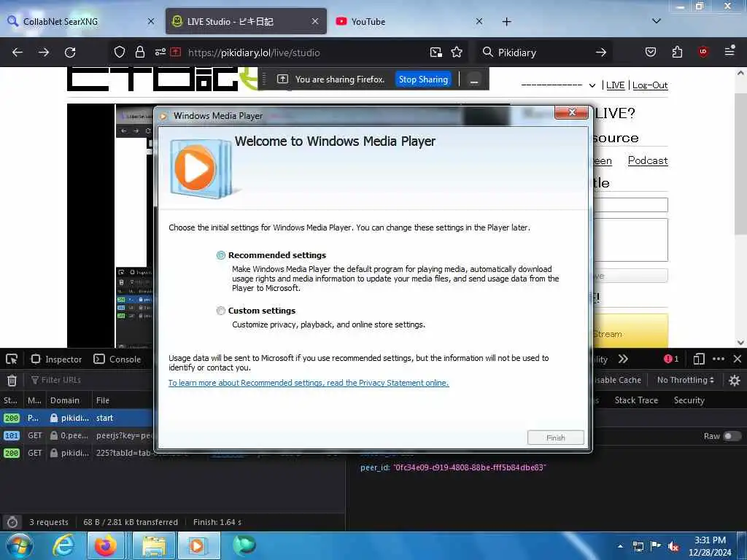This screenshot has width=747, height=560.
Task: Click the red screen sharing indicator icon
Action: pos(175,52)
